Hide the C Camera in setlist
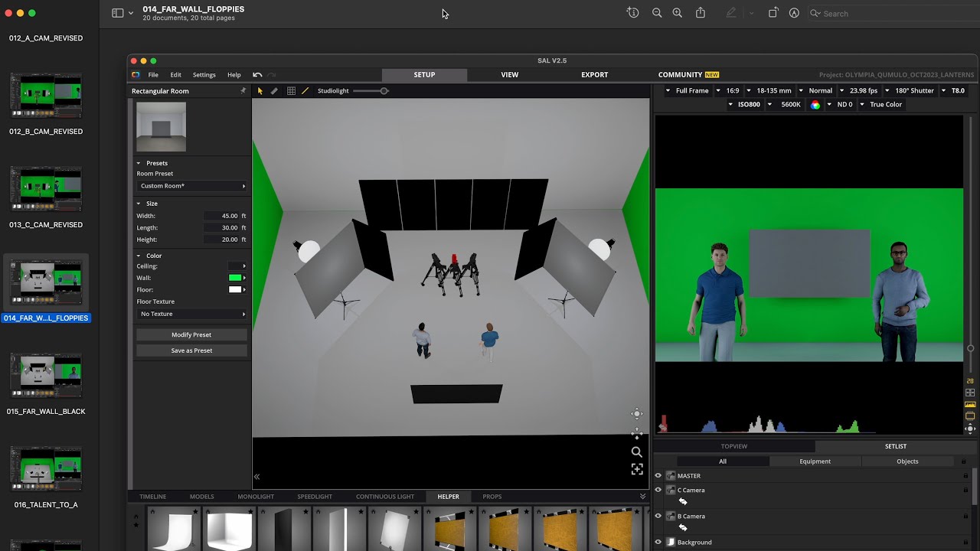Viewport: 980px width, 551px height. pyautogui.click(x=658, y=491)
